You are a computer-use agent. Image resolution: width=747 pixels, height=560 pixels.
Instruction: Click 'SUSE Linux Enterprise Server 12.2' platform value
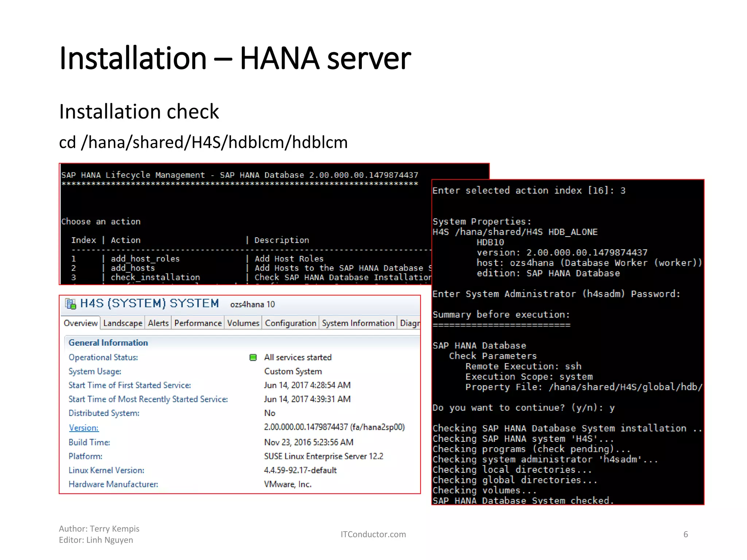point(324,456)
